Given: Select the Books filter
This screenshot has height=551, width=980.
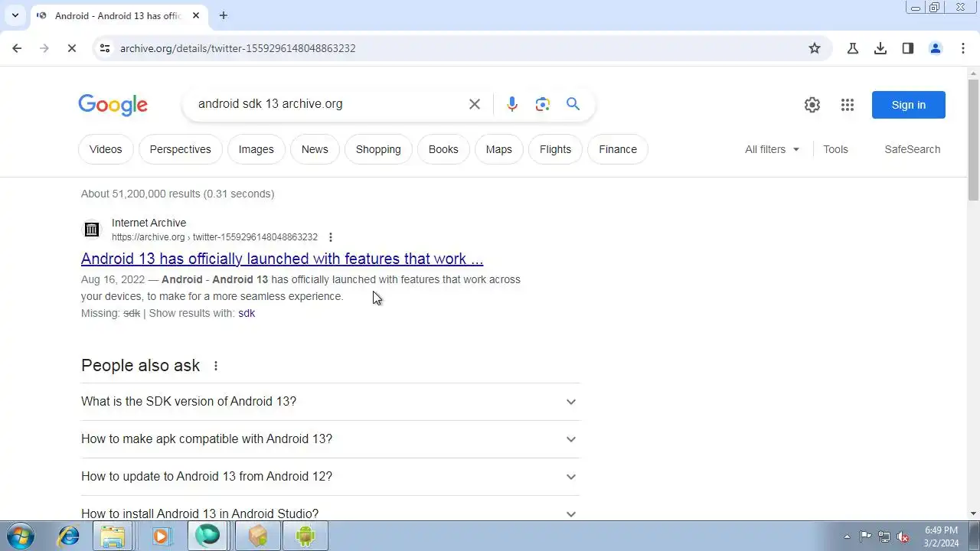Looking at the screenshot, I should pos(443,149).
